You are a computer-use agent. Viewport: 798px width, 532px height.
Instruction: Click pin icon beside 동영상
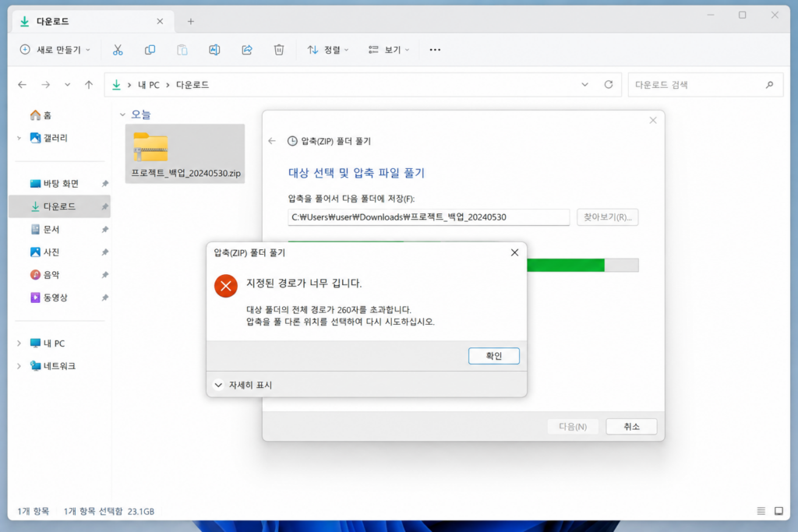click(105, 298)
